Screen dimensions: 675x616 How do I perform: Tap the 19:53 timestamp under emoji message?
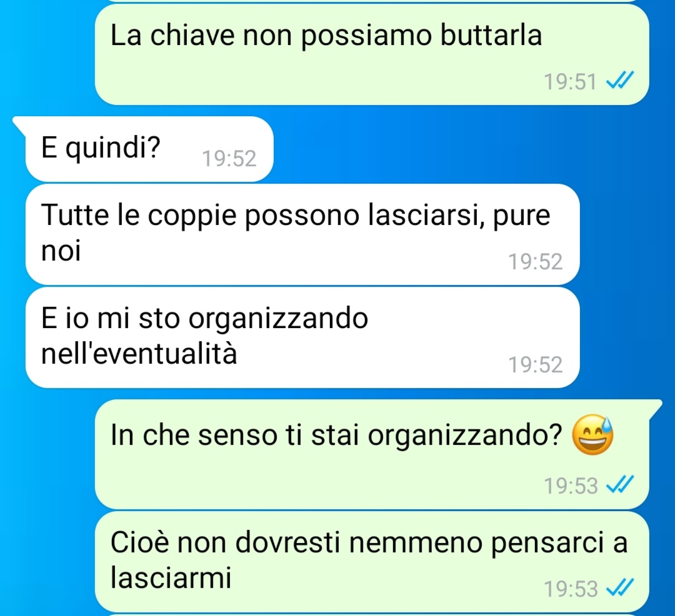(x=571, y=486)
